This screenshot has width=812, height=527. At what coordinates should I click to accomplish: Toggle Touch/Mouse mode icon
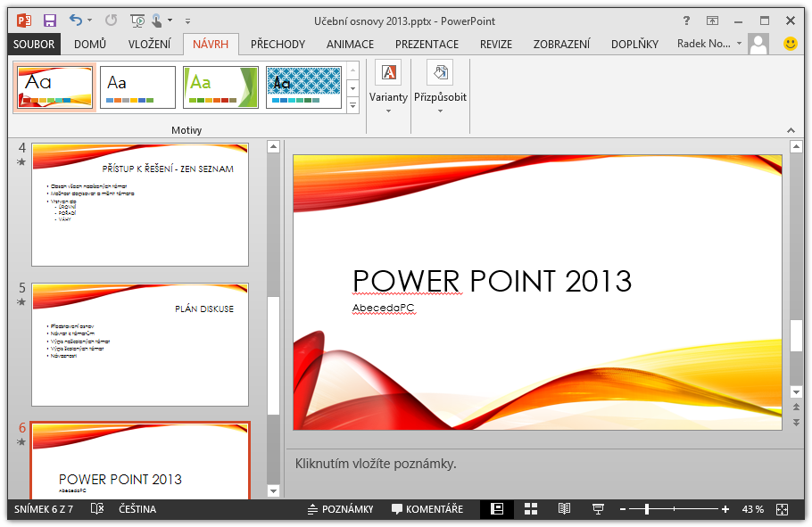tap(156, 21)
